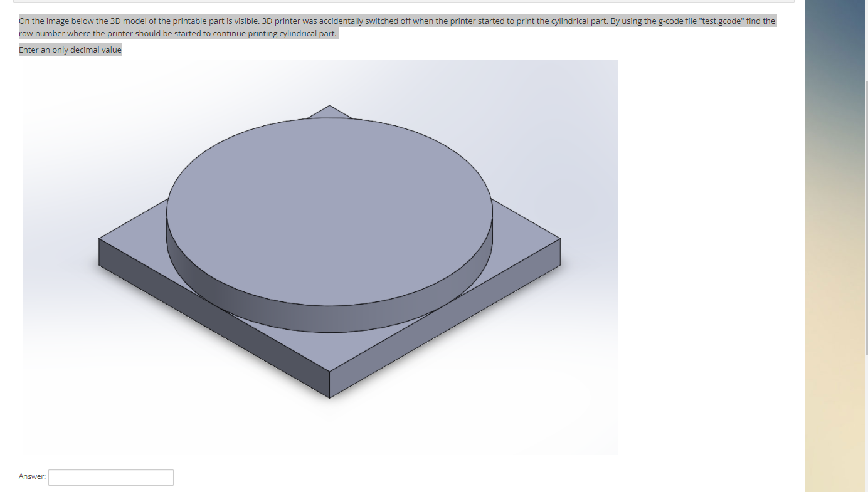Click the triangular corner spike on the model
Viewport: 868px width, 492px height.
pyautogui.click(x=328, y=113)
